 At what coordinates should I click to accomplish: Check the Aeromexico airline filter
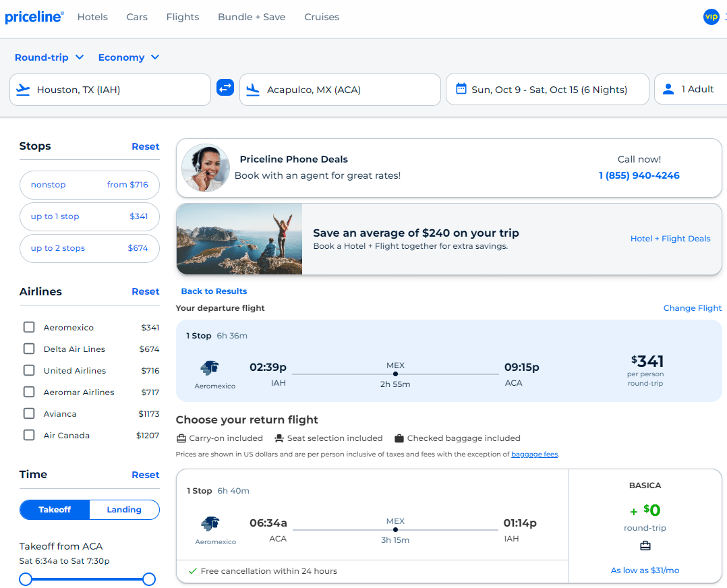29,328
